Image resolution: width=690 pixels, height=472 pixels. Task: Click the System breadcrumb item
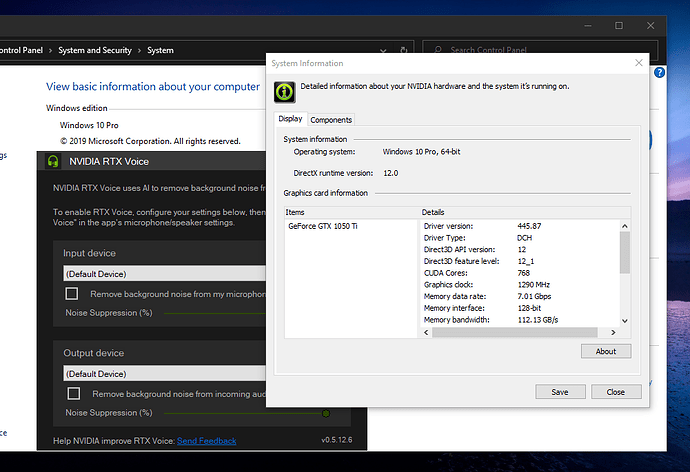[160, 50]
